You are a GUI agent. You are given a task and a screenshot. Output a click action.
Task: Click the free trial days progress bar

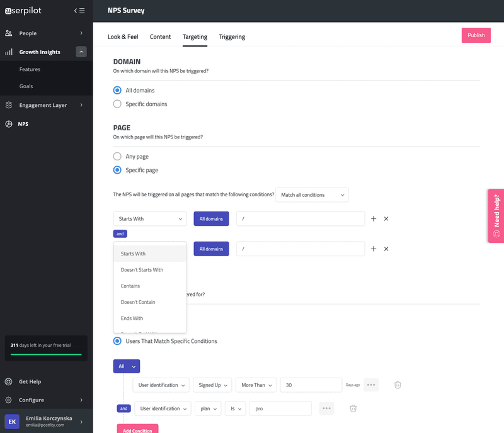(46, 354)
